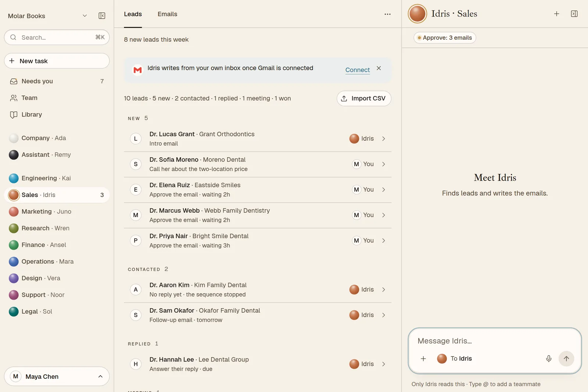Image resolution: width=588 pixels, height=392 pixels.
Task: Click 'No reply yet · the sequence stopped'
Action: point(198,295)
